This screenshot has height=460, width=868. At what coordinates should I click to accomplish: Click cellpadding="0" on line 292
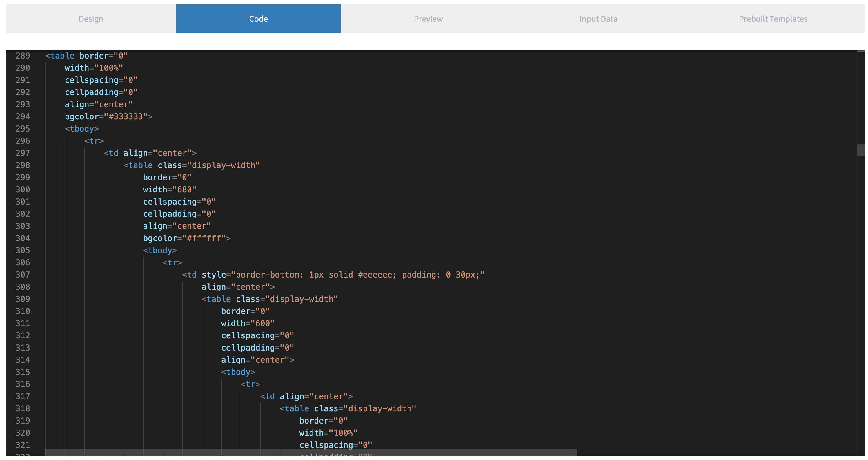101,92
